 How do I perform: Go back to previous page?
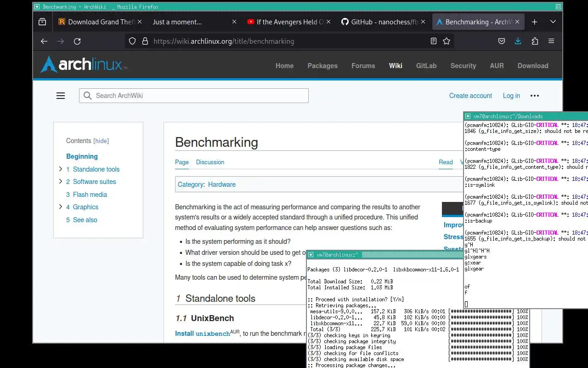click(44, 41)
